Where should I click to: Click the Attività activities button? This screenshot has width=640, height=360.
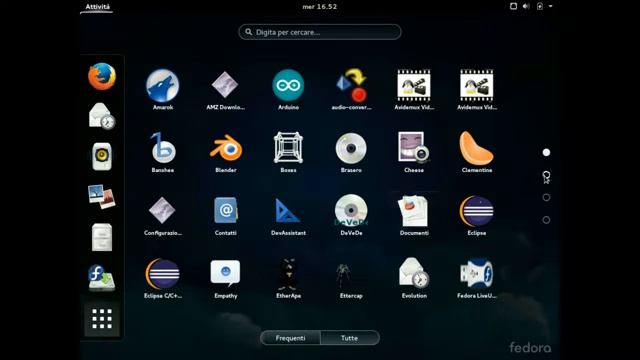click(x=98, y=7)
